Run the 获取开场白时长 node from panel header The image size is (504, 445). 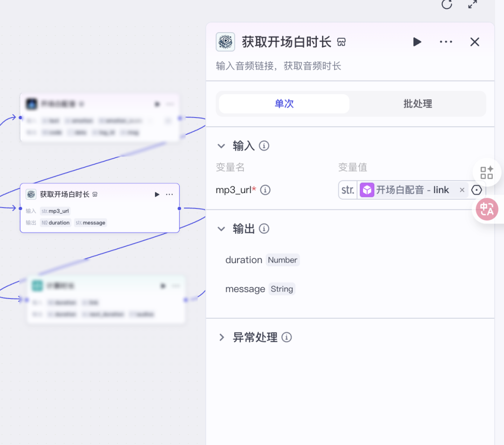point(417,42)
